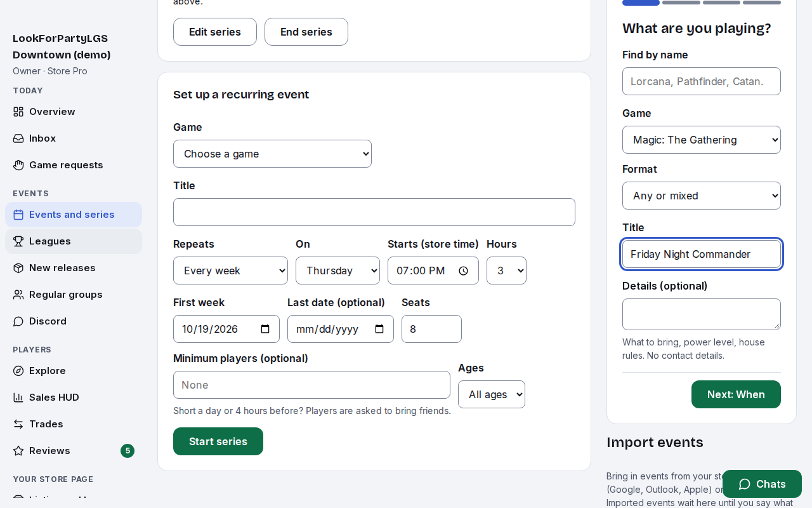The width and height of the screenshot is (812, 508).
Task: Focus the Find by name search field
Action: click(x=702, y=81)
